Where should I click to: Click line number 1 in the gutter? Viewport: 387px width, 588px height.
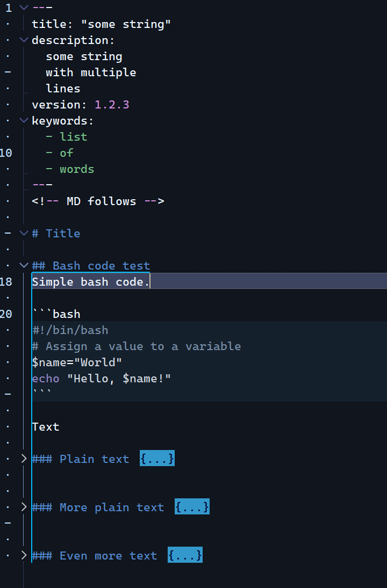click(9, 8)
